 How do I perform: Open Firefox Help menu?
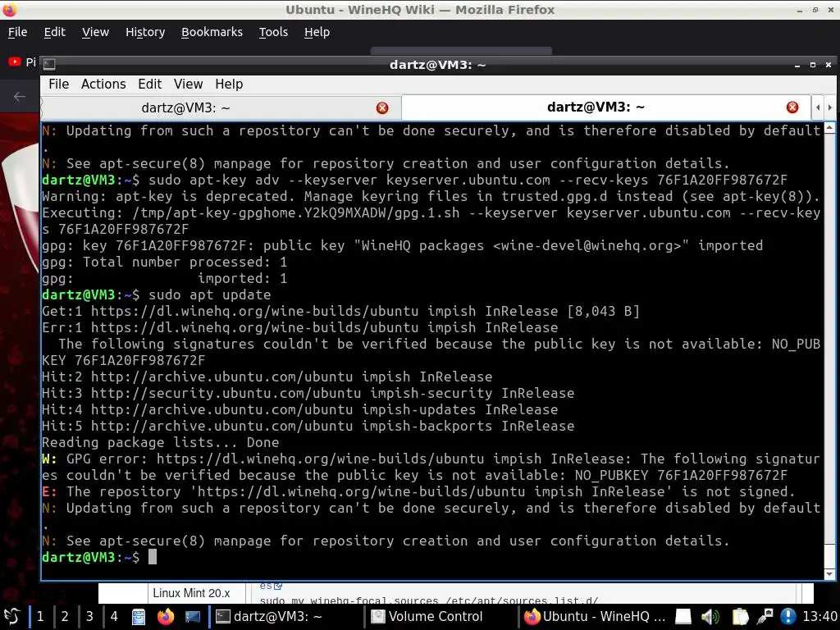point(317,32)
